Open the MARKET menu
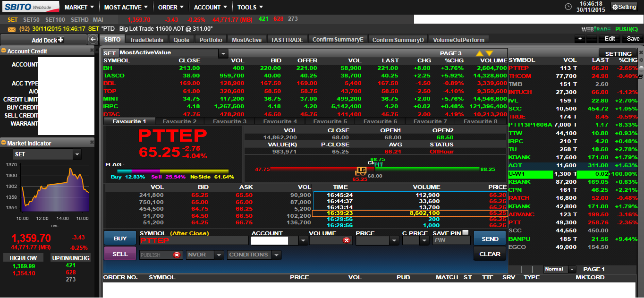The height and width of the screenshot is (298, 644). coord(79,7)
